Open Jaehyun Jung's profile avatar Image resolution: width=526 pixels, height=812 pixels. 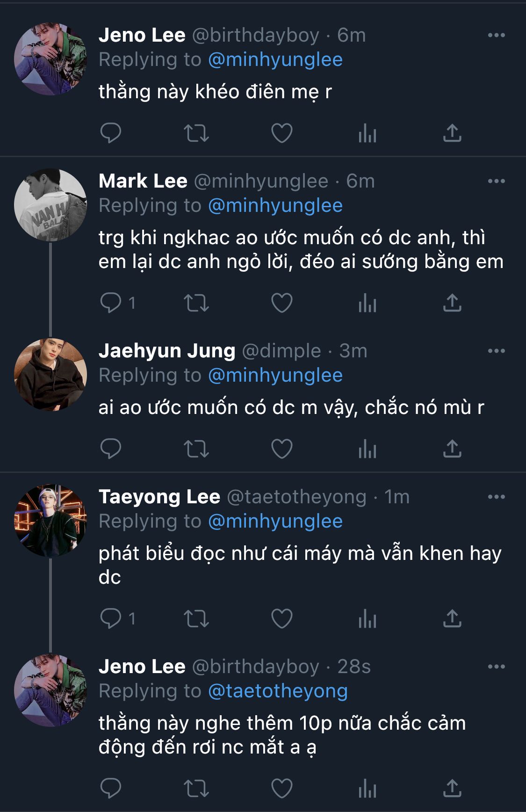tap(50, 374)
